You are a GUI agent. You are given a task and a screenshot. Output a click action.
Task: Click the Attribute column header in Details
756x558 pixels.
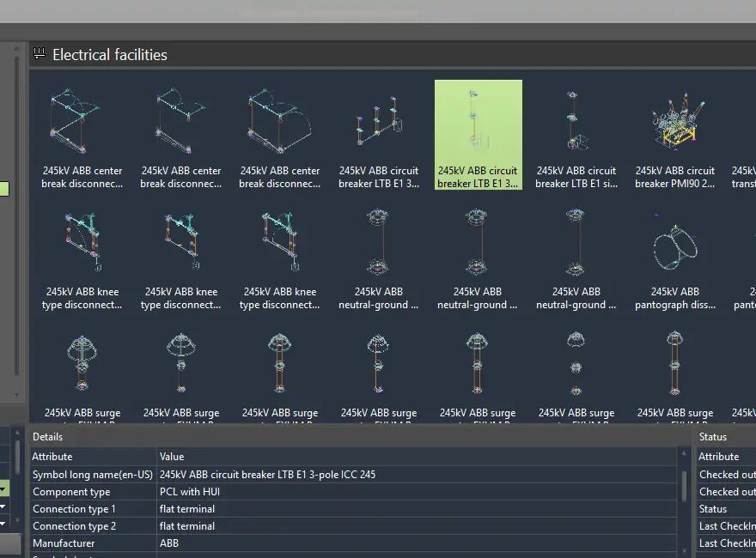52,457
